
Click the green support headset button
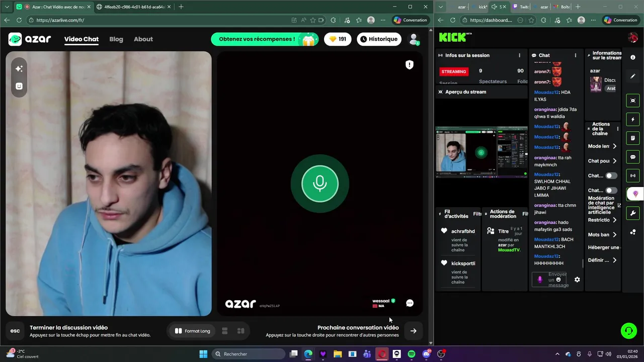(628, 331)
